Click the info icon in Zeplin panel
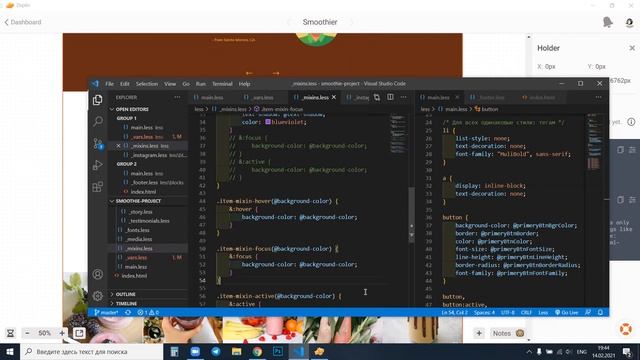This screenshot has width=640, height=360. (x=631, y=122)
